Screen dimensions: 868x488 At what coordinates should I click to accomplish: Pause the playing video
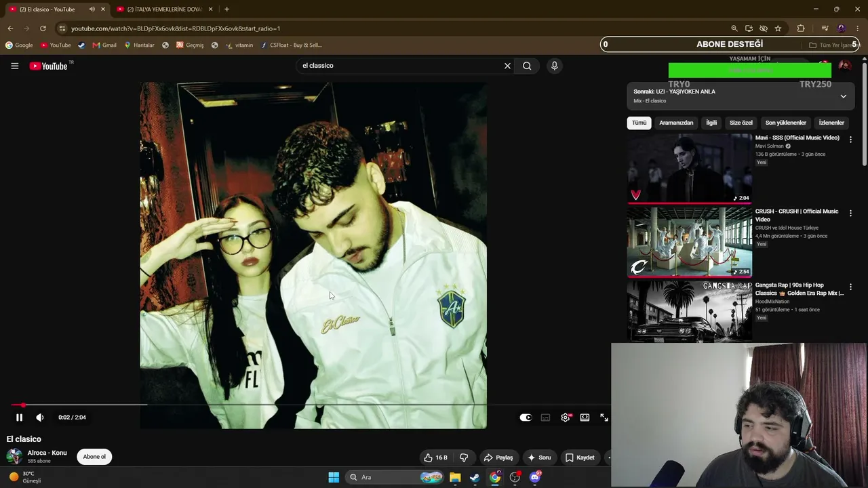coord(19,418)
